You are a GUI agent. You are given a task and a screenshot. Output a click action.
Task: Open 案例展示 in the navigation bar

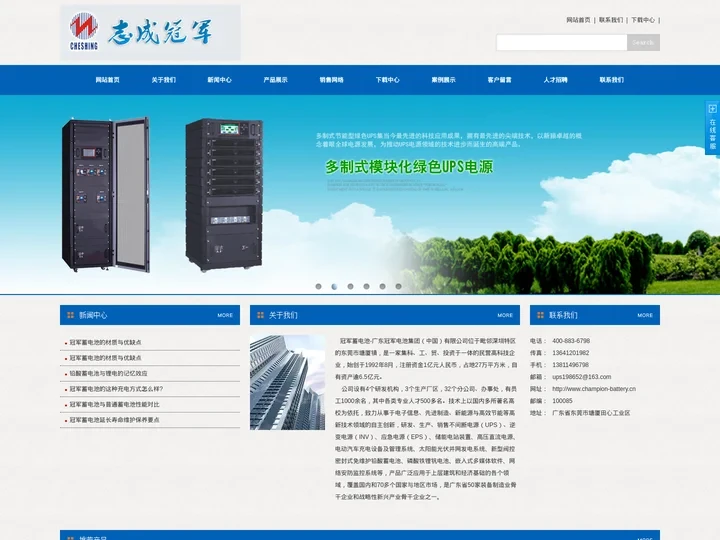pyautogui.click(x=444, y=80)
